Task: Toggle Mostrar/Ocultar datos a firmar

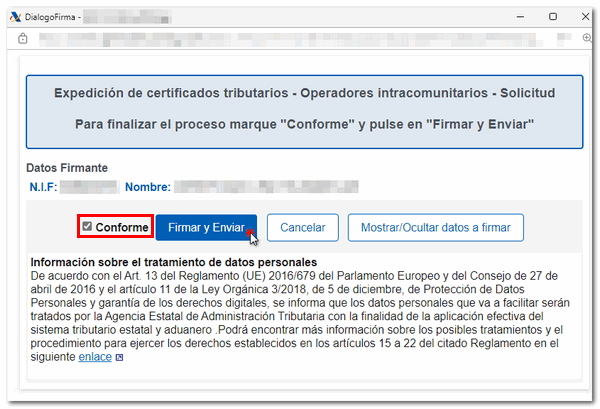Action: pyautogui.click(x=436, y=228)
